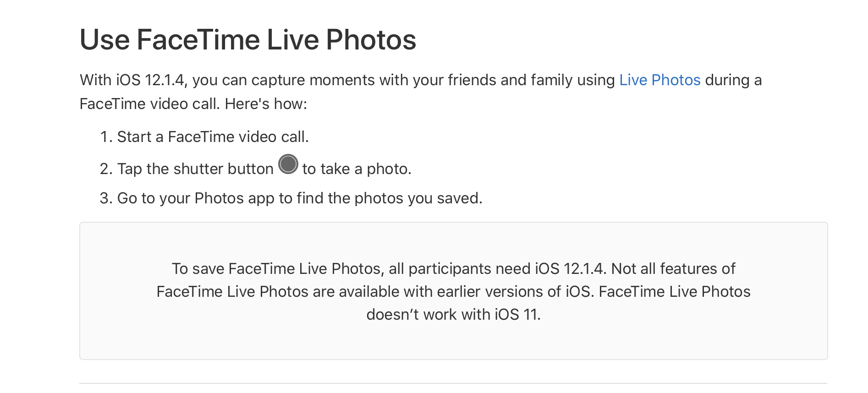868x393 pixels.
Task: Click list number 2 marker
Action: (106, 169)
